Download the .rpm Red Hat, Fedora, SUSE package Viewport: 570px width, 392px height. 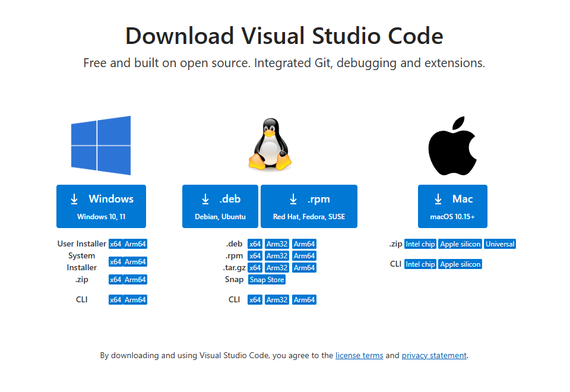point(309,207)
